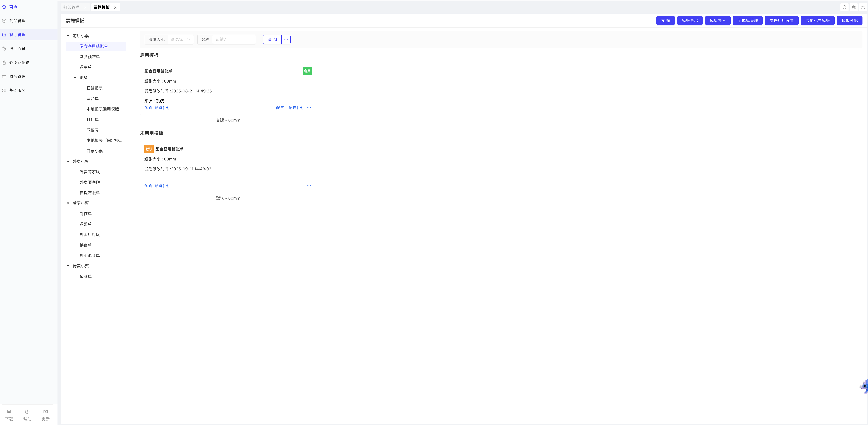The height and width of the screenshot is (425, 868).
Task: Switch to the 打印管理 tab
Action: point(71,7)
